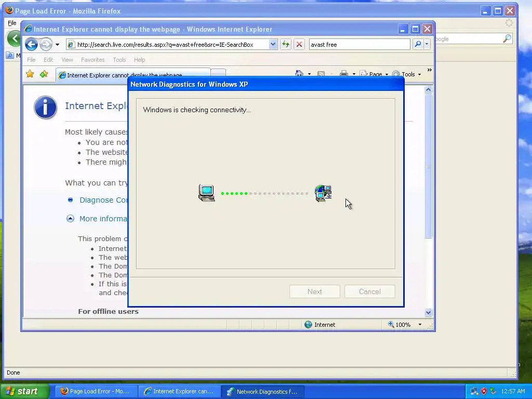Click the network globe computers icon in diagnostics
Viewport: 532px width, 399px height.
(x=323, y=193)
